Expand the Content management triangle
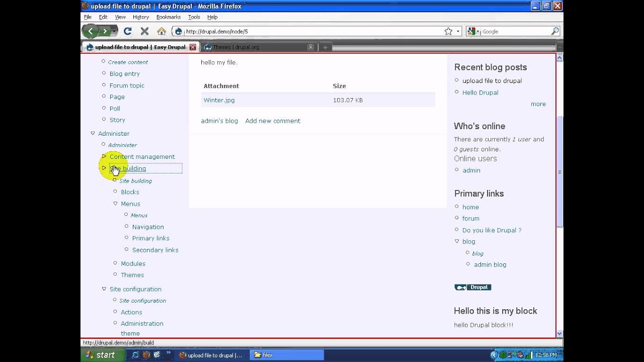644x362 pixels. [x=104, y=156]
